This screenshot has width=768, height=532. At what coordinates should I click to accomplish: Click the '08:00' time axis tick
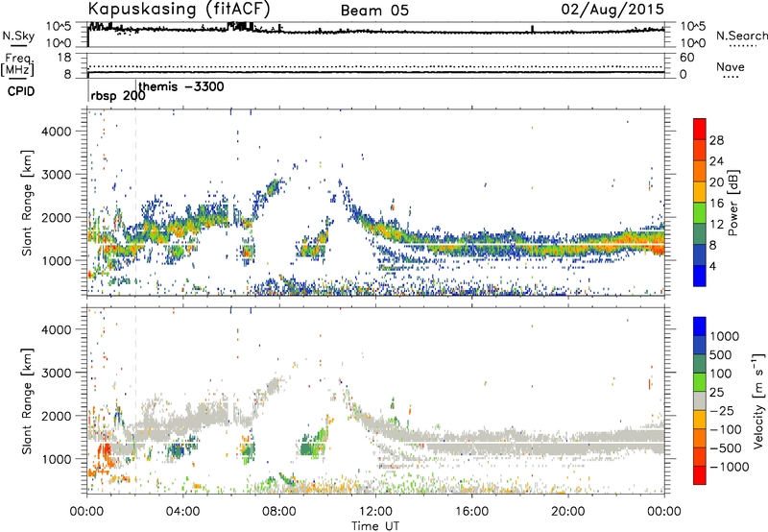coord(279,512)
